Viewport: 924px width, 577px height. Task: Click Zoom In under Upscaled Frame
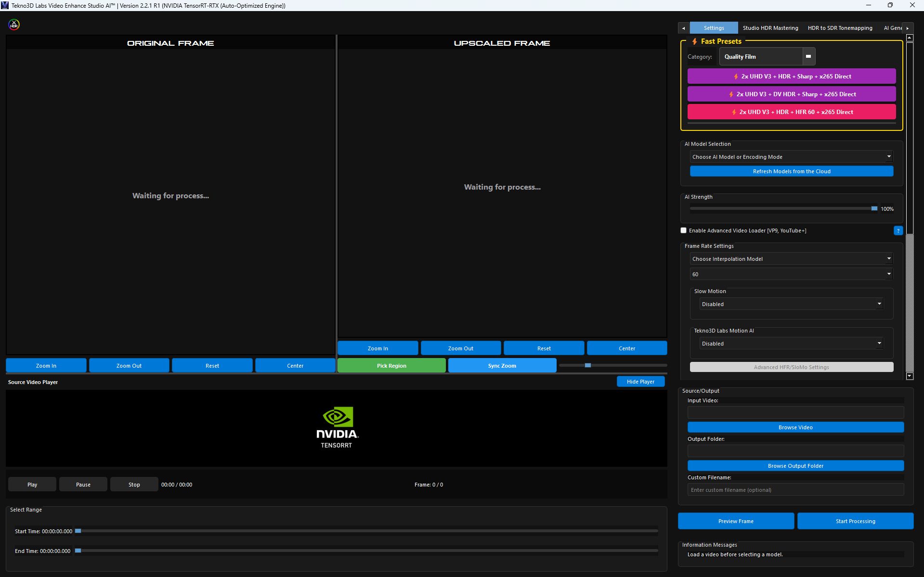(x=377, y=348)
